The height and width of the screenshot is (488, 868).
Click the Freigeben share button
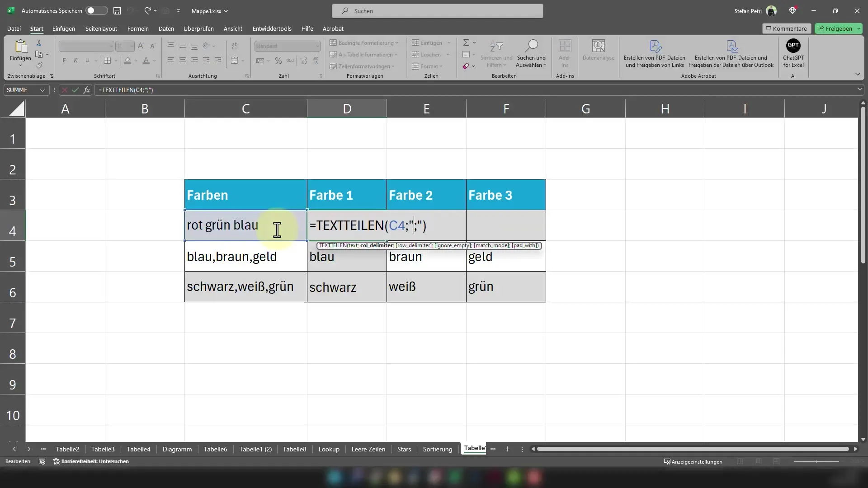click(x=835, y=28)
